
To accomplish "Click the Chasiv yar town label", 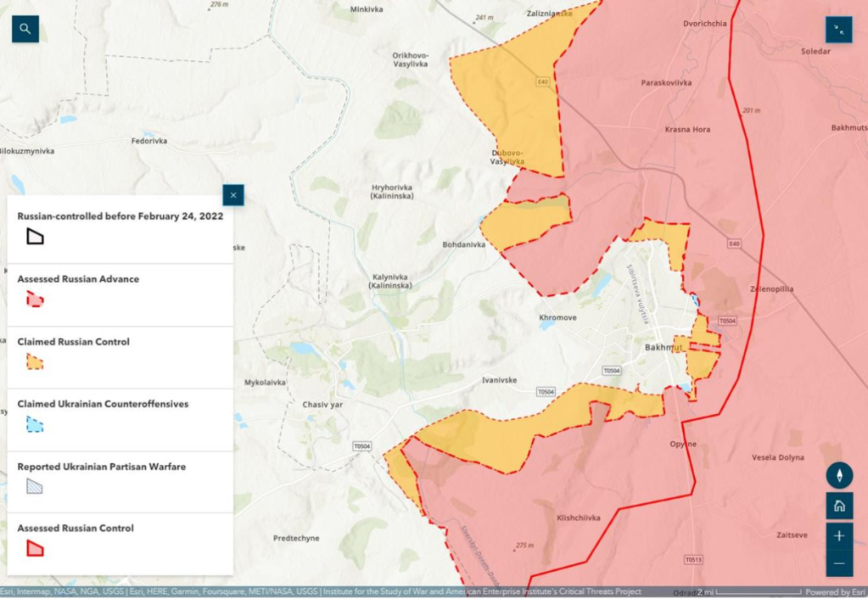I will [x=322, y=405].
